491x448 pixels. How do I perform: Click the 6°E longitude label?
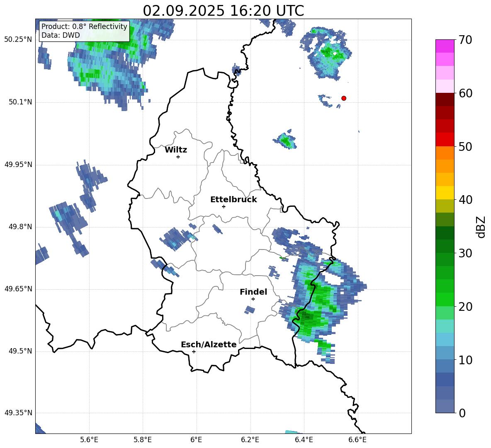[196, 440]
